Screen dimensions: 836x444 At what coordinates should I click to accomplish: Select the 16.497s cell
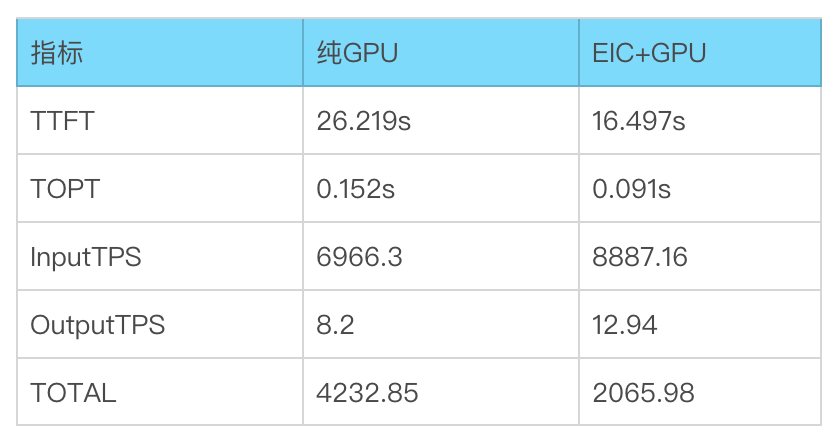pyautogui.click(x=639, y=121)
